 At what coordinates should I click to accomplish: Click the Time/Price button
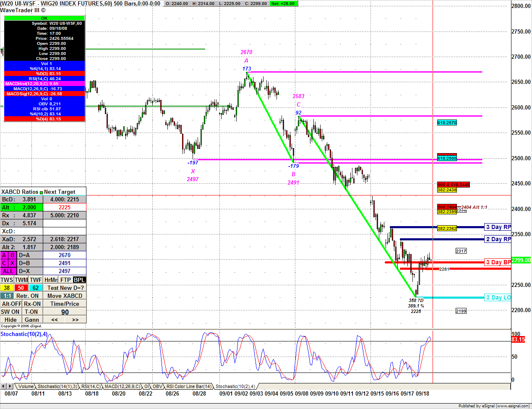click(65, 304)
